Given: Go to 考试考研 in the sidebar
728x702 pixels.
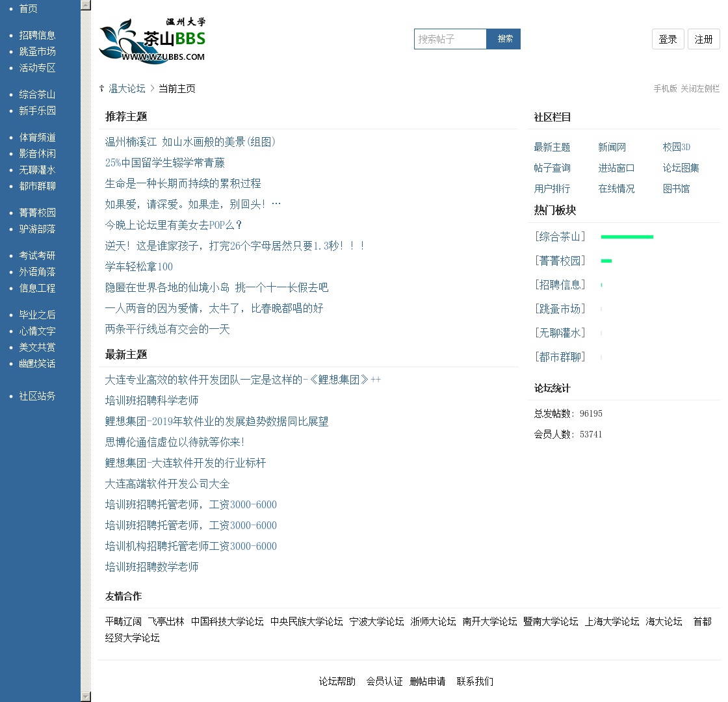Looking at the screenshot, I should pyautogui.click(x=37, y=256).
